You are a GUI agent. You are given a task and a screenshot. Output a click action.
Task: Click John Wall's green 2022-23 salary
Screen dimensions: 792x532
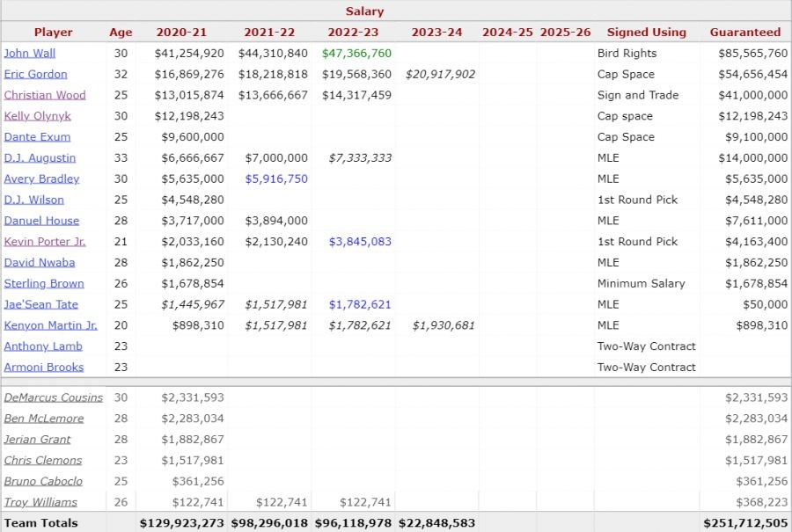[356, 53]
